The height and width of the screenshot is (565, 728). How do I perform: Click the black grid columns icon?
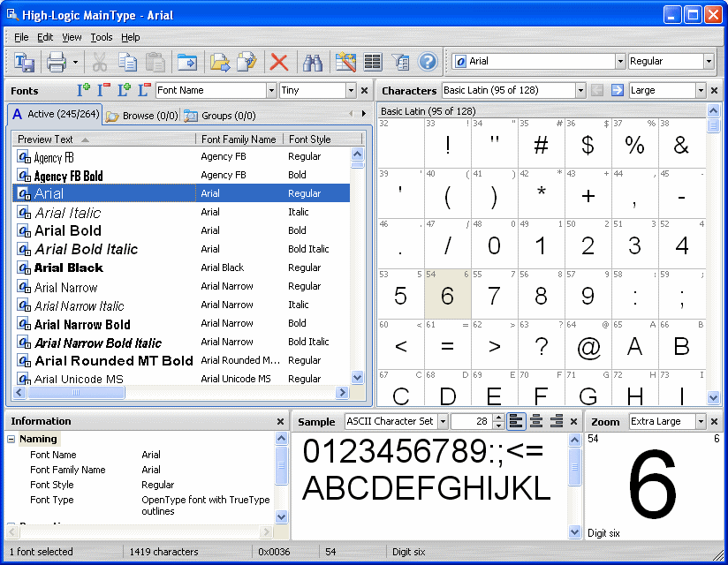(372, 62)
